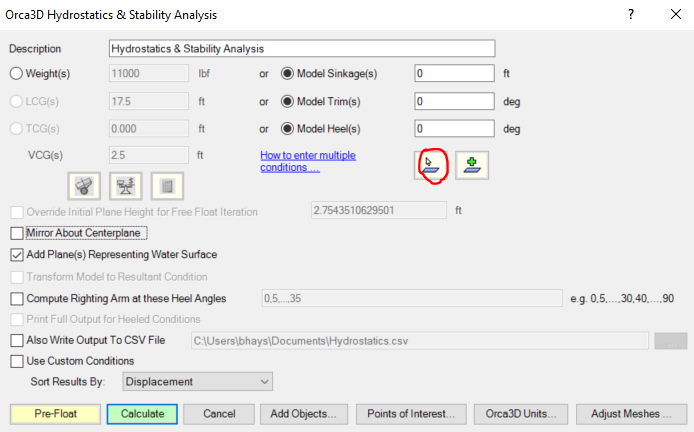The height and width of the screenshot is (432, 694).
Task: Click the Model Trim(s) value field
Action: coord(455,101)
